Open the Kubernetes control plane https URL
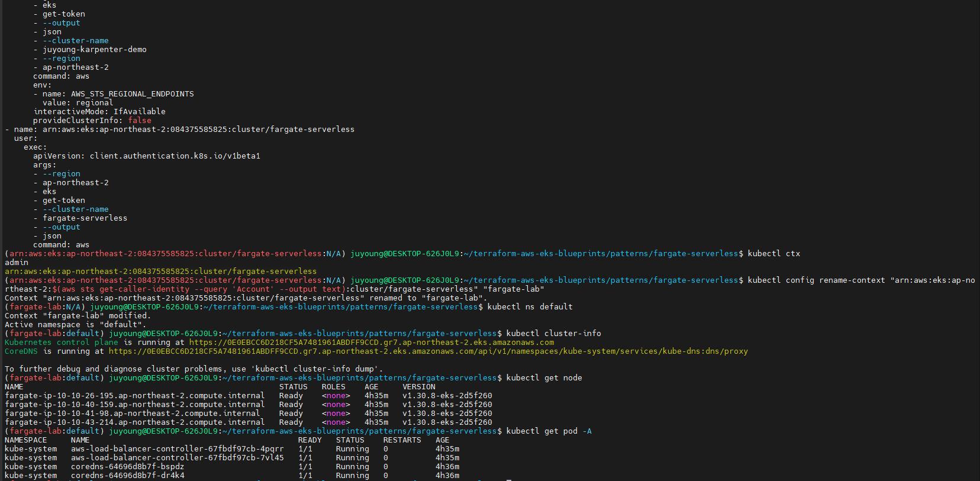This screenshot has width=980, height=481. coord(372,343)
